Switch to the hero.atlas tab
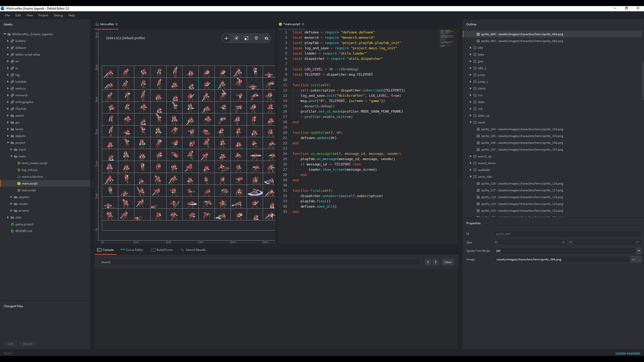The image size is (644, 362). (106, 24)
